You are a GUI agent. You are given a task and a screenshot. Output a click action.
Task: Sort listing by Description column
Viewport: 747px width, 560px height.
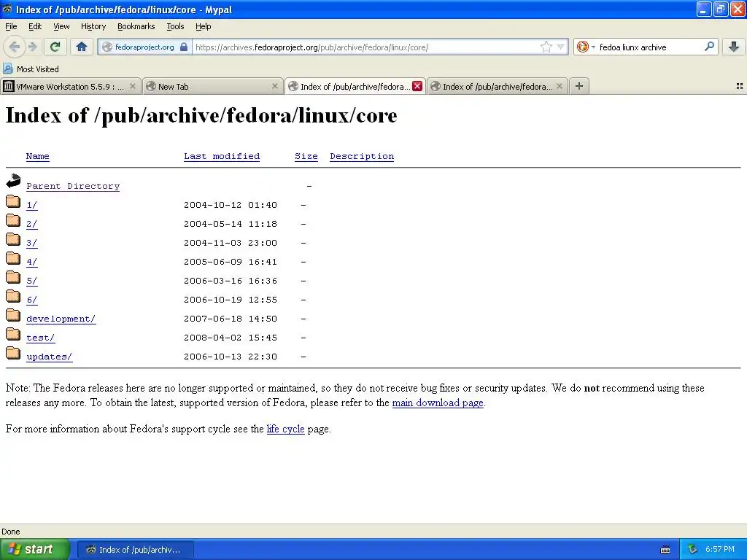[362, 156]
